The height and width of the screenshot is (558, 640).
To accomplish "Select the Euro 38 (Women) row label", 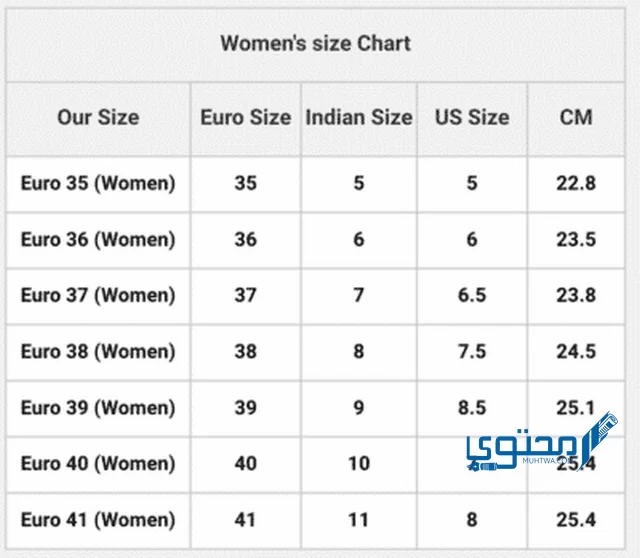I will (98, 352).
